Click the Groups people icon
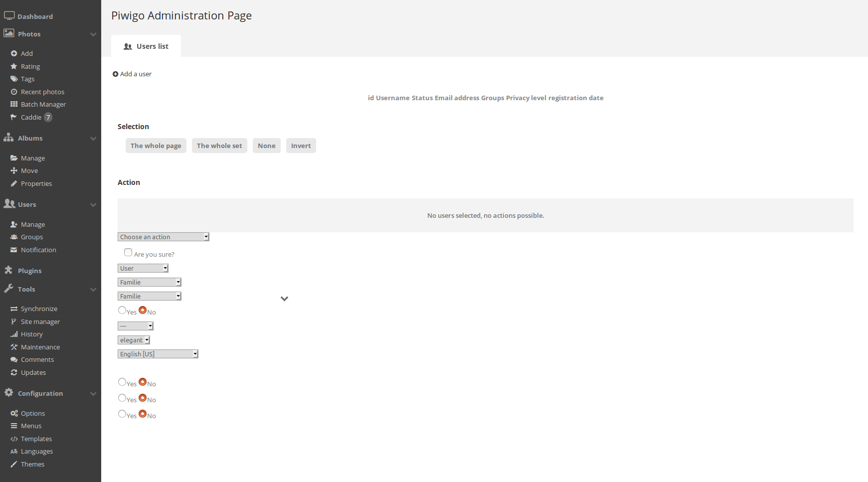Screen dimensions: 868x482 click(x=14, y=237)
